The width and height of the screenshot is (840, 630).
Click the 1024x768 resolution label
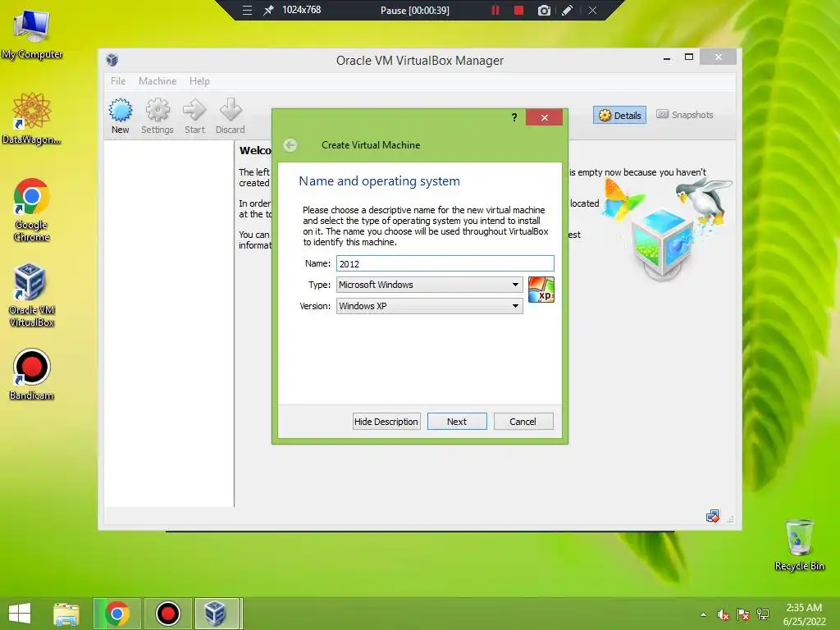point(302,10)
